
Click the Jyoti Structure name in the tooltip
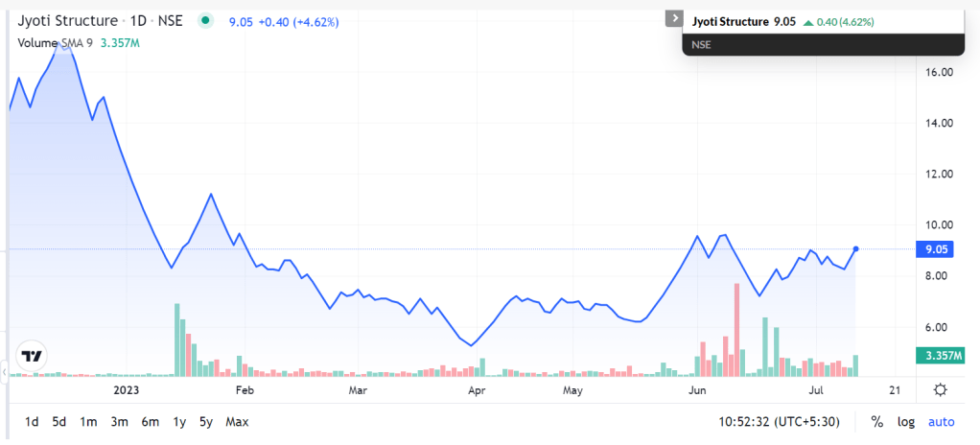(730, 20)
